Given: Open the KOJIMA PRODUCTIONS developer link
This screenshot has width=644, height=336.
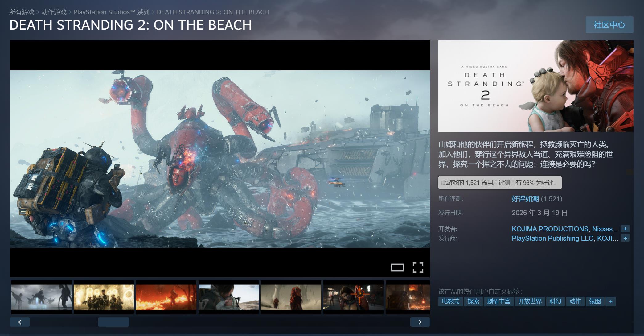Looking at the screenshot, I should coord(550,229).
